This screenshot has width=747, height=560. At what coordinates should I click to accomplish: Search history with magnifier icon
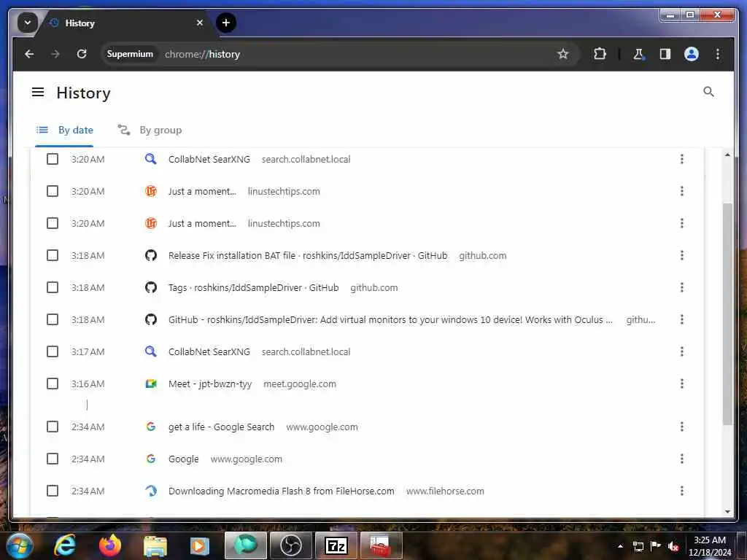pyautogui.click(x=708, y=91)
